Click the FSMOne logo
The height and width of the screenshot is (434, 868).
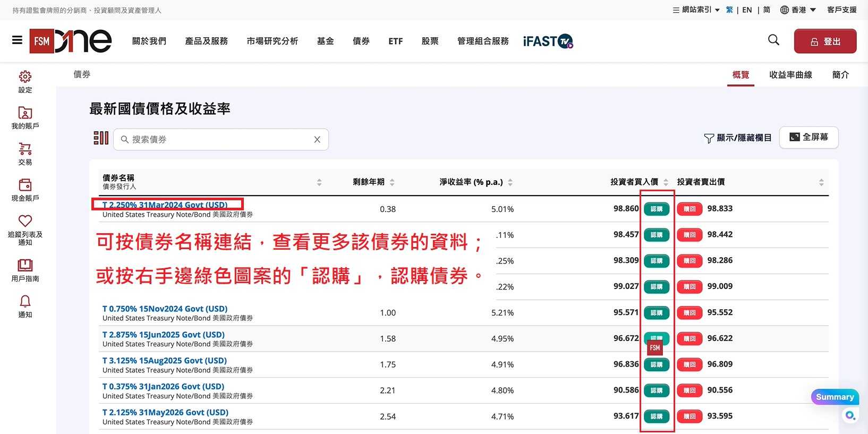70,41
